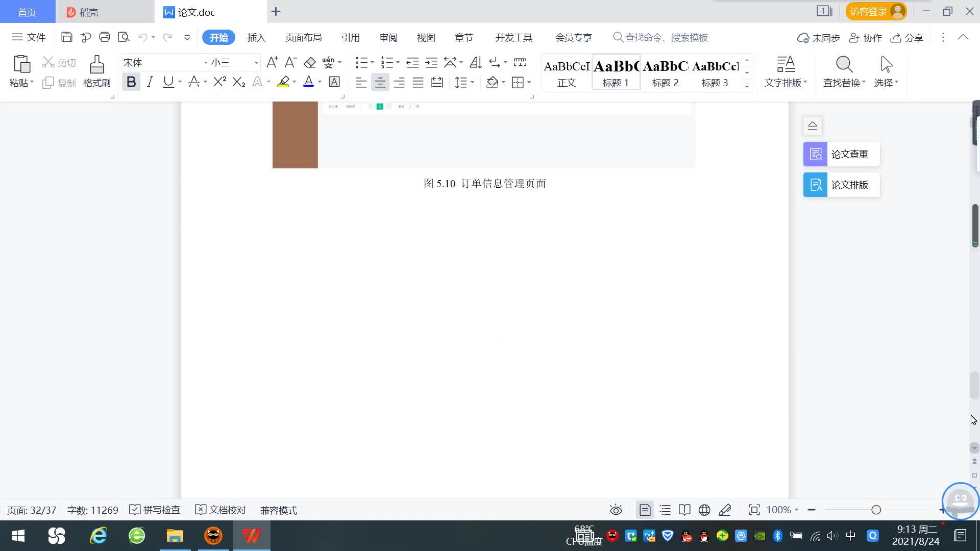Open 文字排版 text layout tools
980x551 pixels.
click(786, 71)
